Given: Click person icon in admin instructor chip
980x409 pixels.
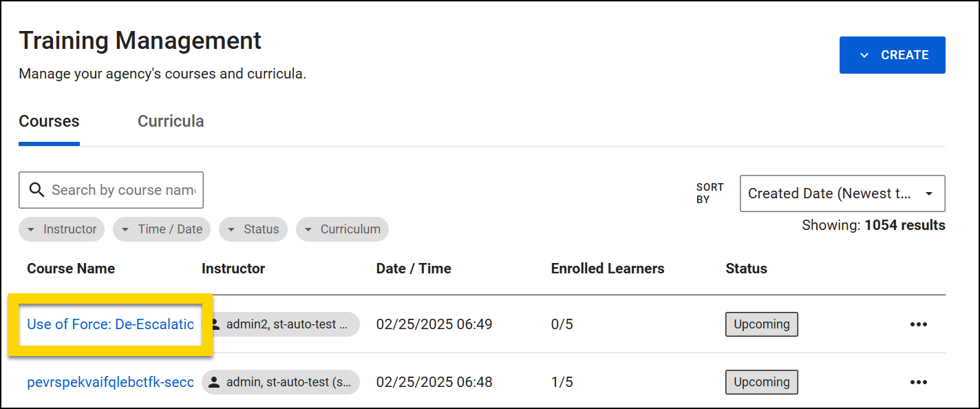Looking at the screenshot, I should pyautogui.click(x=215, y=382).
